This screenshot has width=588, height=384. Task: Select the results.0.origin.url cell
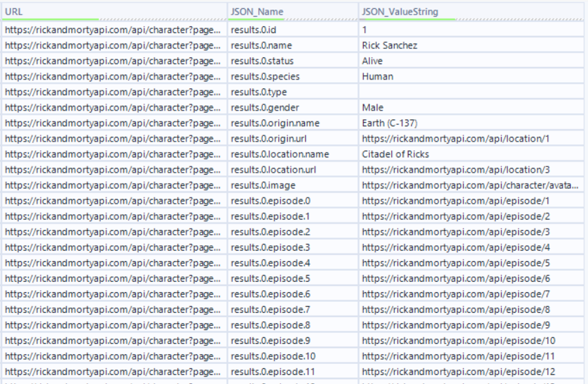point(293,139)
